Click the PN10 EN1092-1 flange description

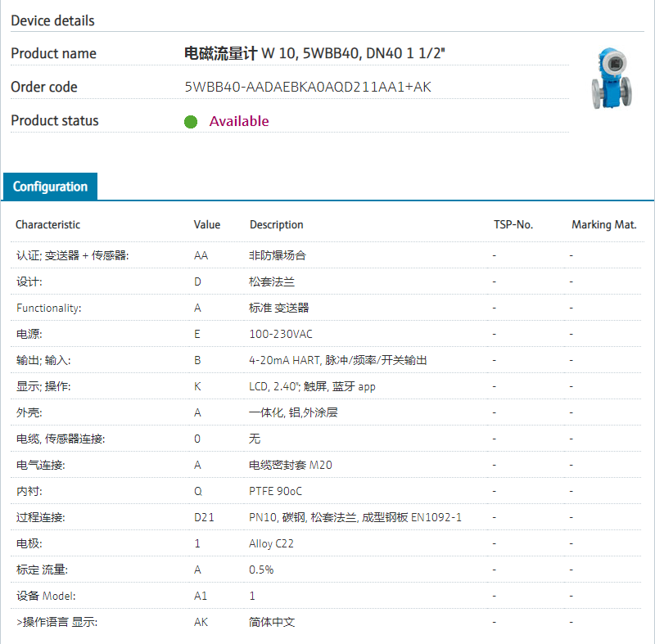pos(355,517)
